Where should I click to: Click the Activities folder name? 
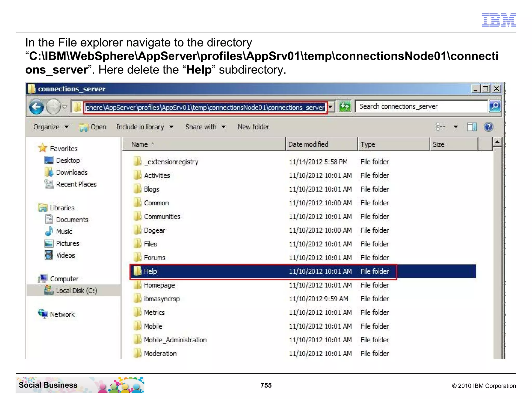click(157, 176)
